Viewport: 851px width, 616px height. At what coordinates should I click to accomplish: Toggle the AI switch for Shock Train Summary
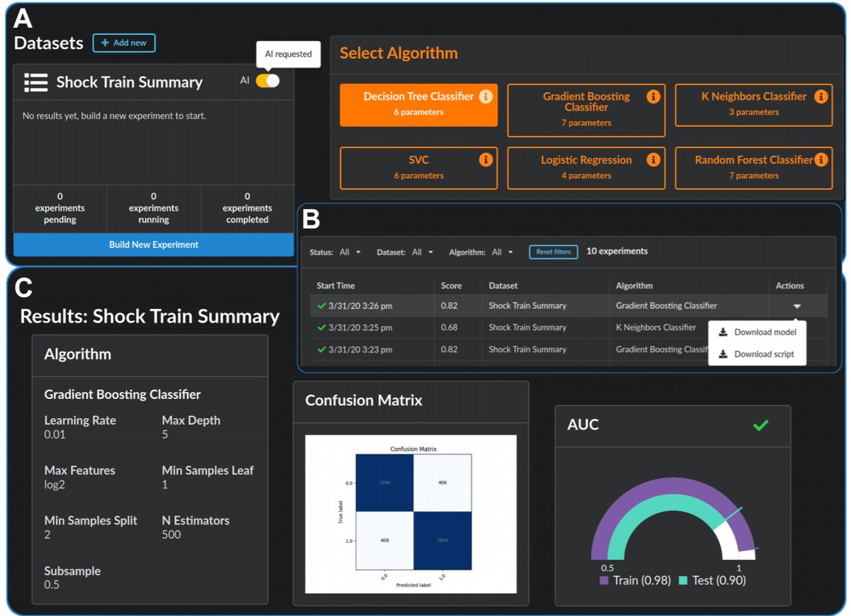tap(267, 81)
